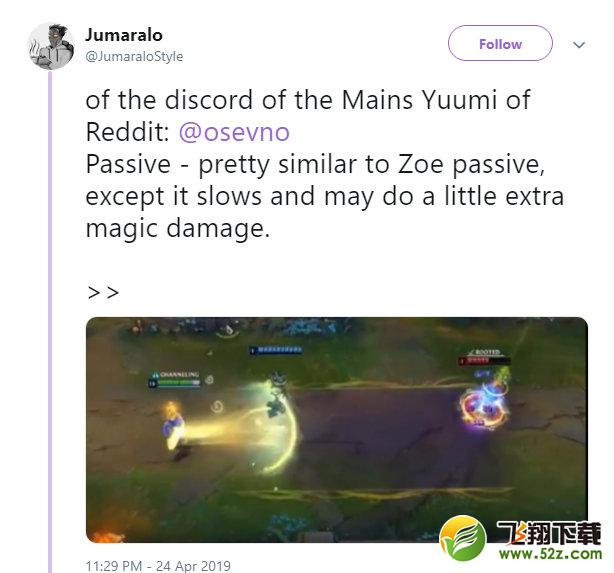Viewport: 614px width, 573px height.
Task: Follow the Jumaralo account
Action: pyautogui.click(x=500, y=43)
